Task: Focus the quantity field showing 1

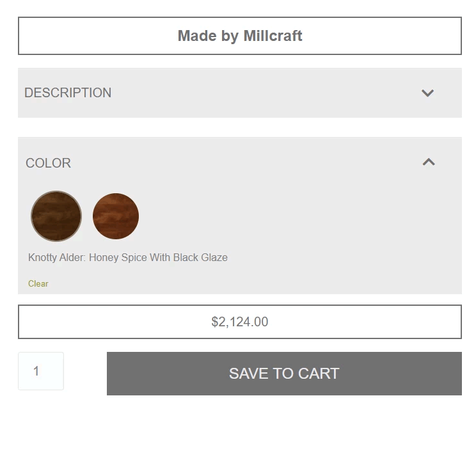Action: pos(41,371)
